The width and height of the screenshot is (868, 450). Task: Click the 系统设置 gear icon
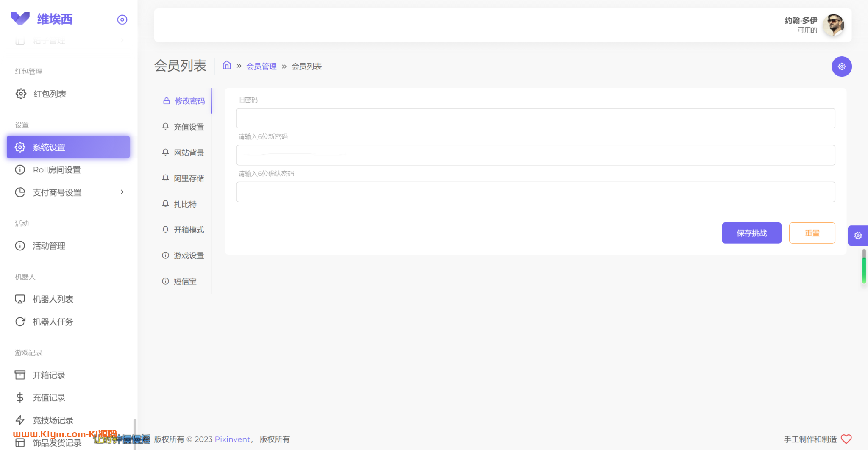(20, 147)
